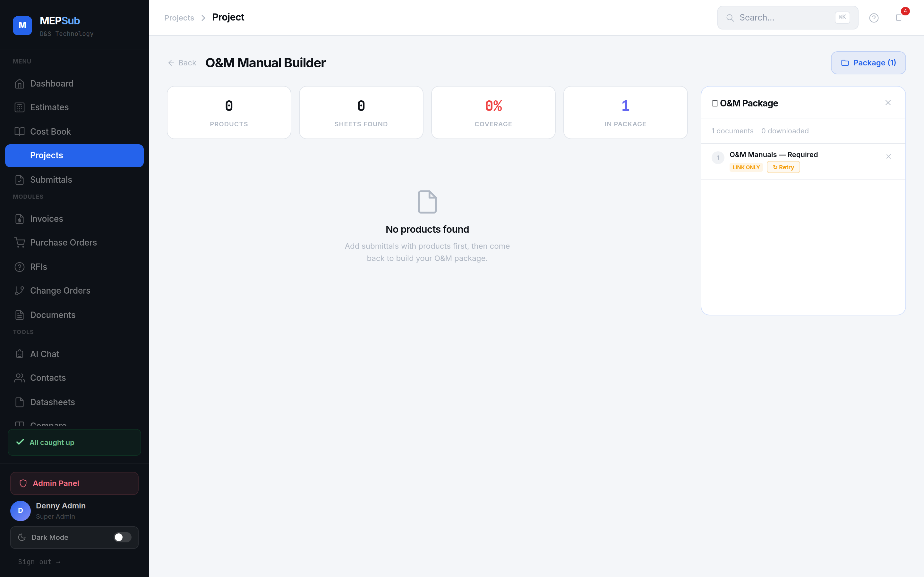924x577 pixels.
Task: Select the Projects menu item
Action: (x=47, y=155)
